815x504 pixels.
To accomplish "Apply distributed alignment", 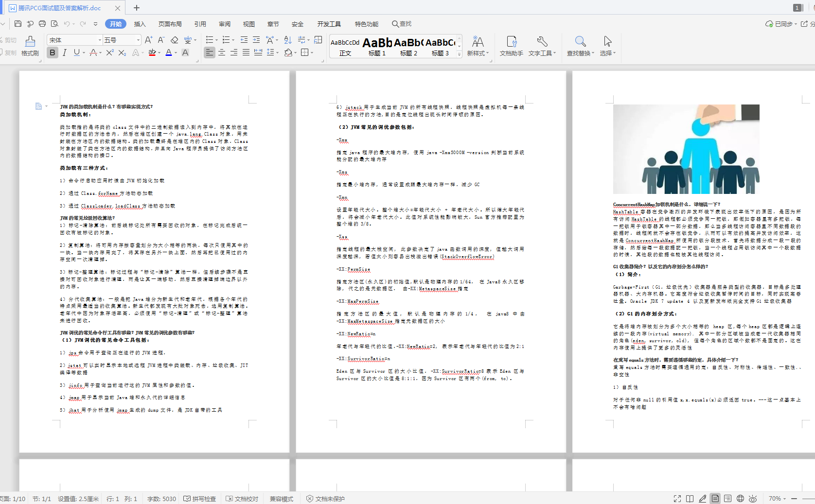I will [258, 52].
